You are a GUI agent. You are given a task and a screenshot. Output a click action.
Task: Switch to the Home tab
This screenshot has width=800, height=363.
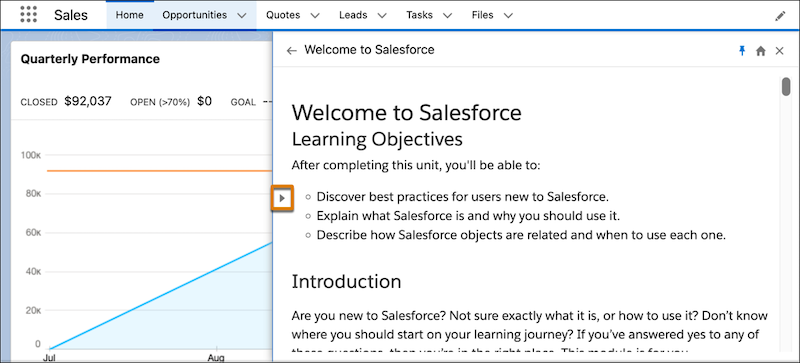(130, 15)
